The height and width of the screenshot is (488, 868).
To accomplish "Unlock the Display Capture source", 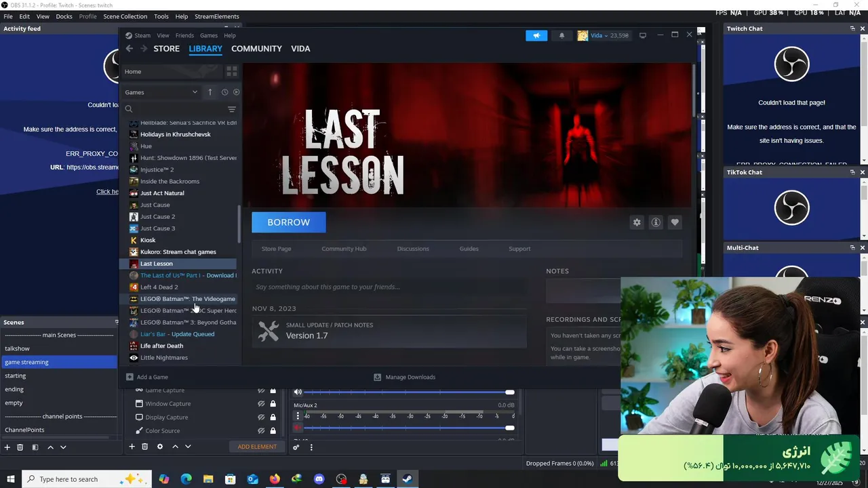I will 273,418.
